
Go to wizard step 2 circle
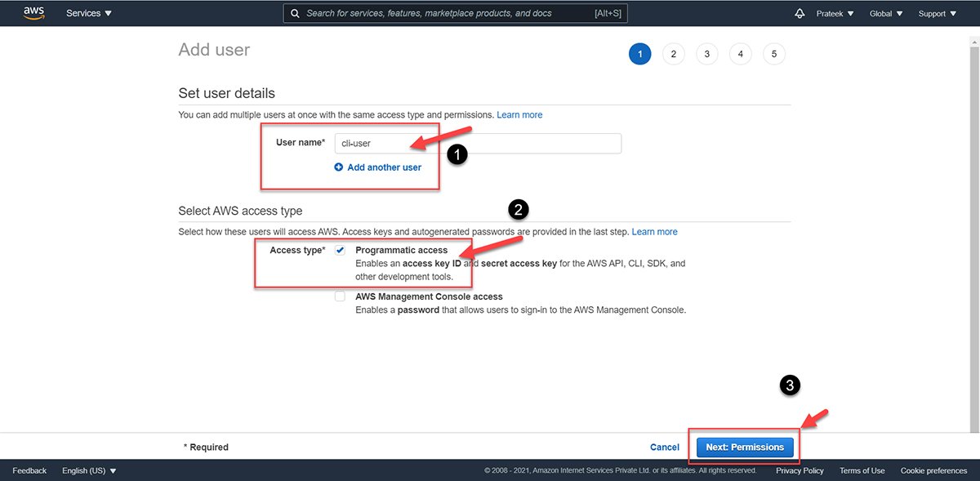pos(673,55)
